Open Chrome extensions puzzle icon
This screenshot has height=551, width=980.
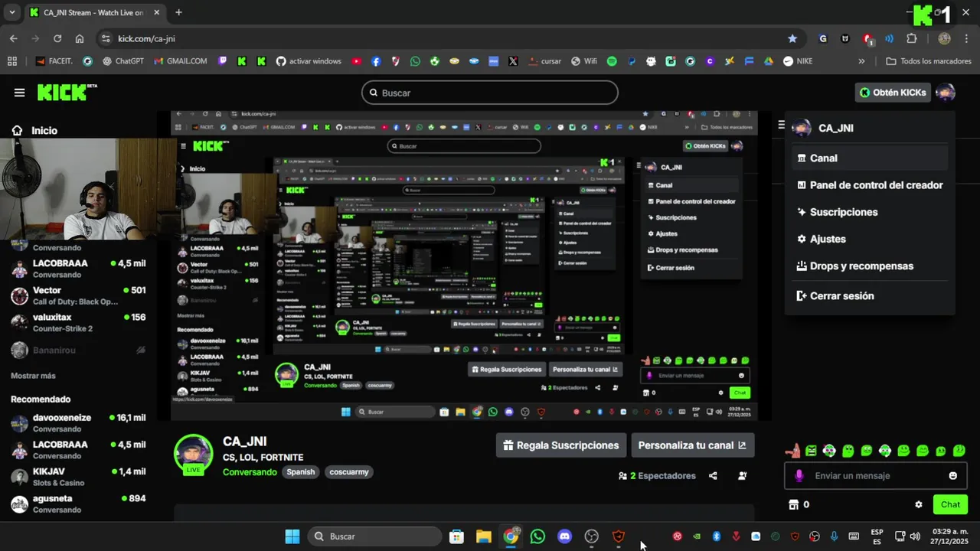(x=911, y=38)
